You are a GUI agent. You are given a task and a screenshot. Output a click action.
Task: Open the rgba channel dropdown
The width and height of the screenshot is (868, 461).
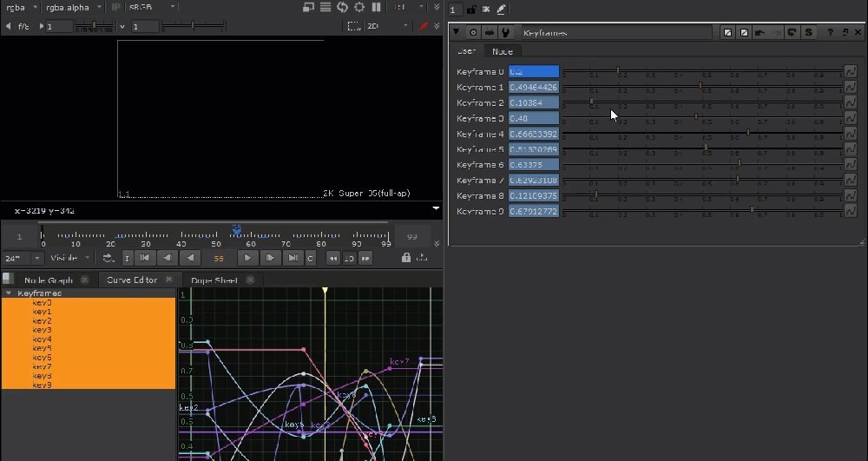tap(20, 7)
